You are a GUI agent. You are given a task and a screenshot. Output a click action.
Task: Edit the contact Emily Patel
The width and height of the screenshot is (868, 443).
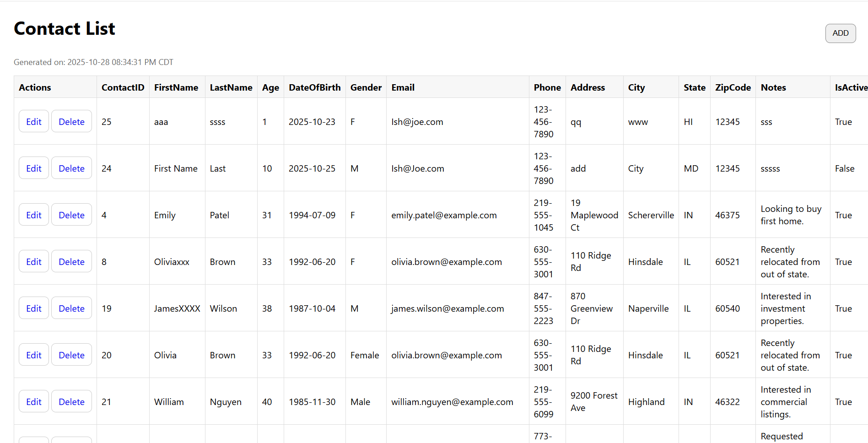33,215
